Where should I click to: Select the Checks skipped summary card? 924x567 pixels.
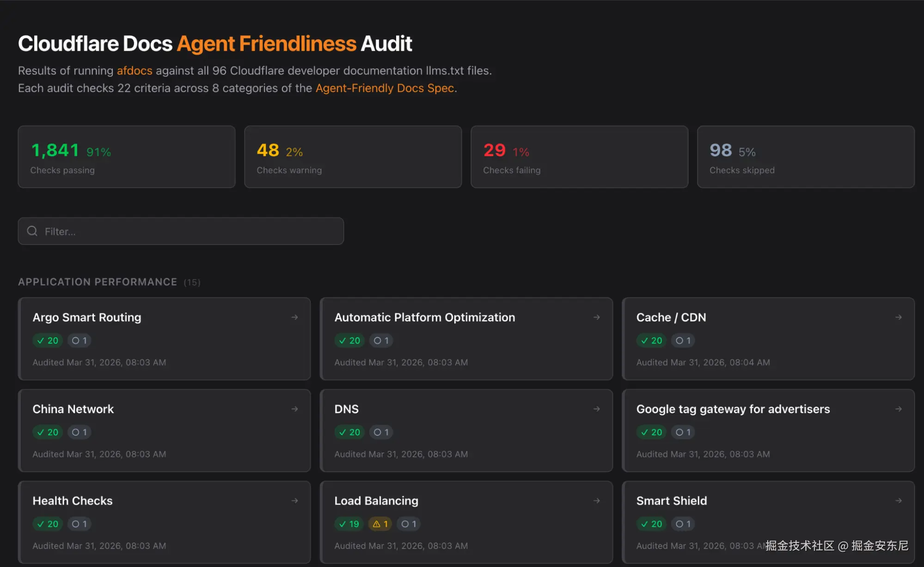[x=805, y=157]
